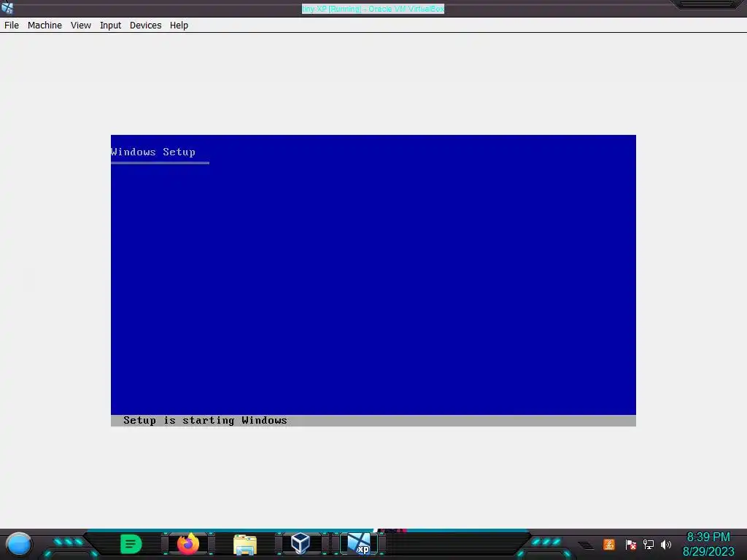Open the Input menu
The width and height of the screenshot is (747, 560).
click(111, 26)
